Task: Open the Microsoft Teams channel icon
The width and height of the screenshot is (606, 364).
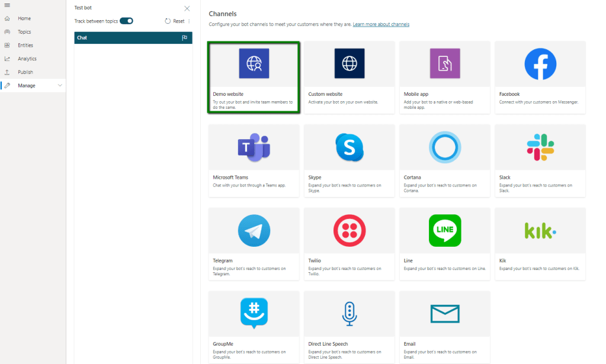Action: [x=254, y=147]
